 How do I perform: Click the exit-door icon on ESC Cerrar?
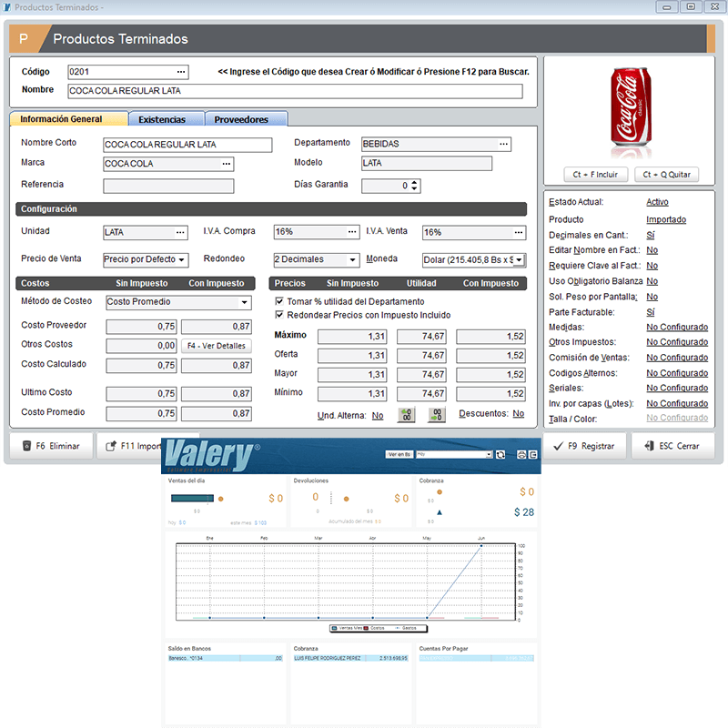649,447
